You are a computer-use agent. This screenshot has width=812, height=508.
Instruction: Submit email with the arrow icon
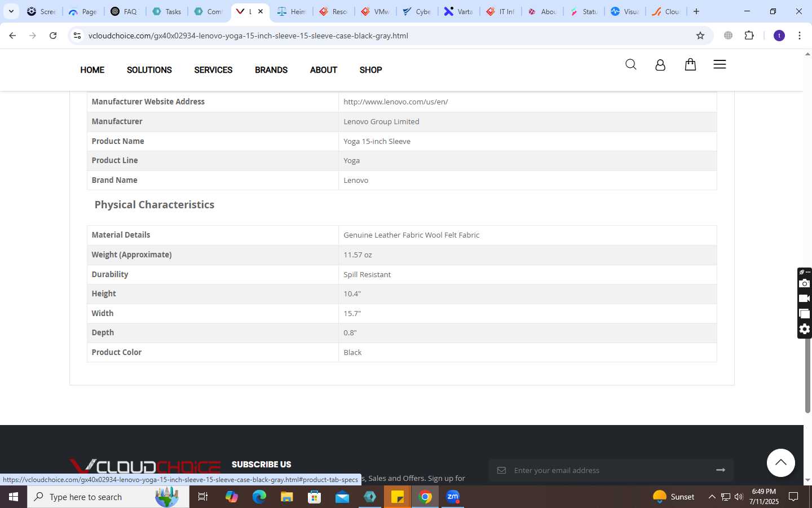(721, 470)
